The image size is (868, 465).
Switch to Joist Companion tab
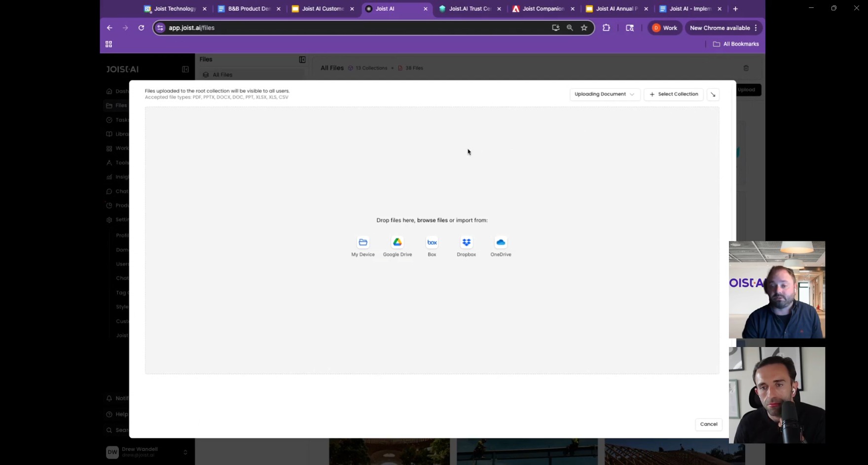click(542, 9)
